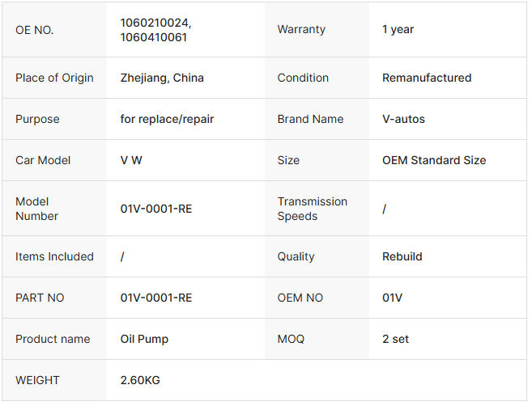This screenshot has height=406, width=532.
Task: Click the 'Rebuild' quality value
Action: pyautogui.click(x=402, y=257)
